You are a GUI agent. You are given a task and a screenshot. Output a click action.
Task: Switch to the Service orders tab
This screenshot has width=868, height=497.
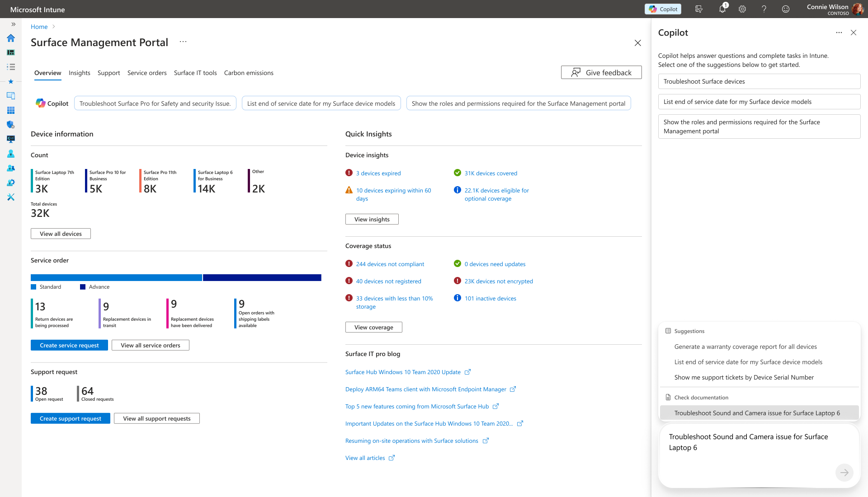point(147,73)
